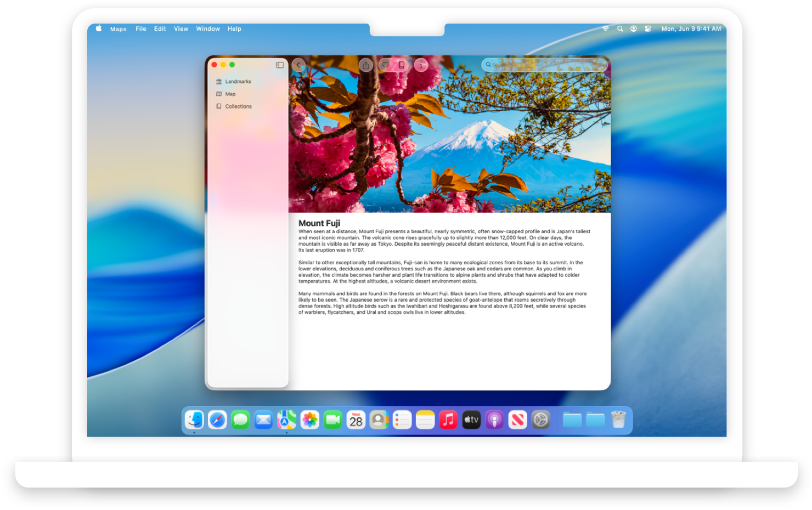Viewport: 812px width, 510px height.
Task: Click the date and time in menu bar
Action: pyautogui.click(x=691, y=29)
